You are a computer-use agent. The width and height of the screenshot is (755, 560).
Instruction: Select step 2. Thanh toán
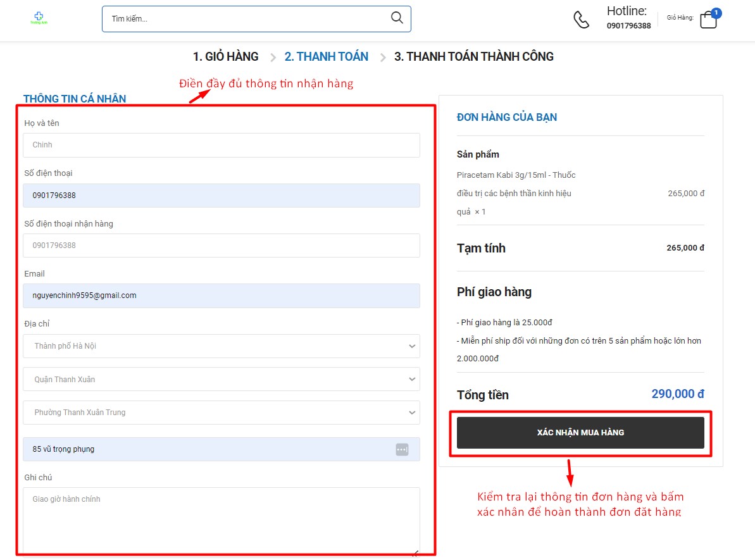pyautogui.click(x=326, y=57)
